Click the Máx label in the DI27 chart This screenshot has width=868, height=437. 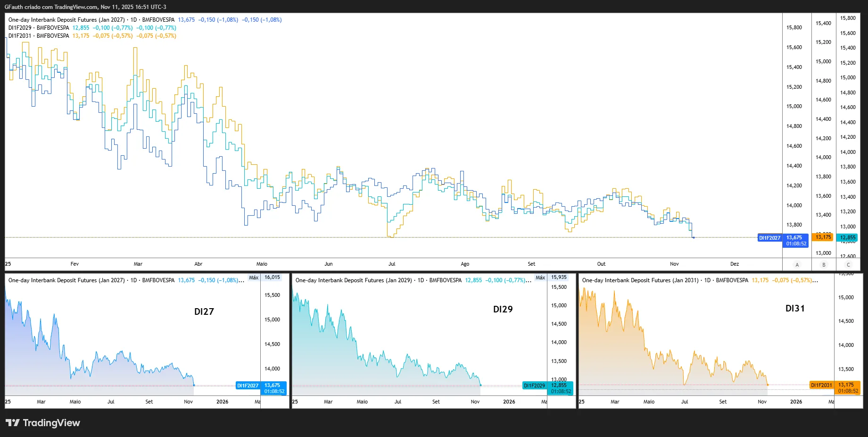(254, 277)
